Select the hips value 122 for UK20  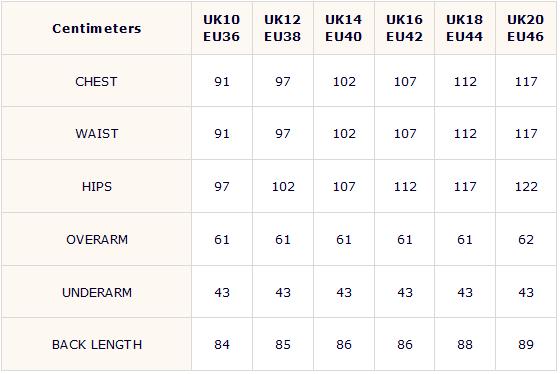pos(526,186)
